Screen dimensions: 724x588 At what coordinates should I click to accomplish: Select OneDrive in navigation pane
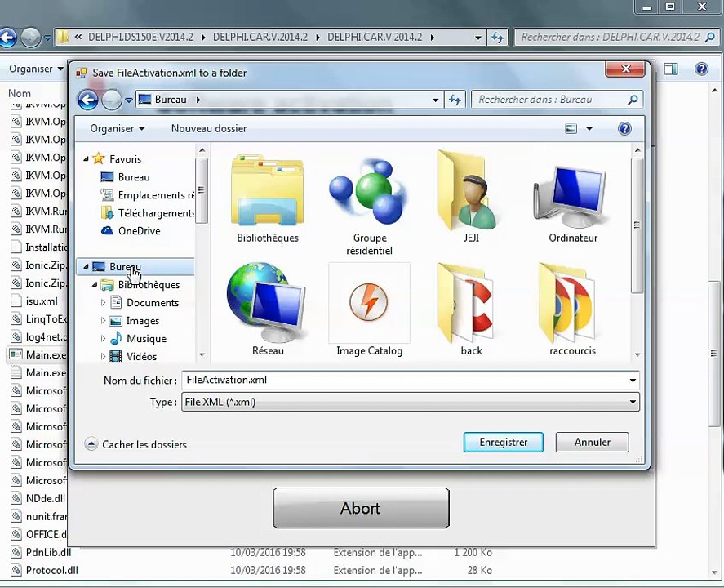(x=131, y=231)
